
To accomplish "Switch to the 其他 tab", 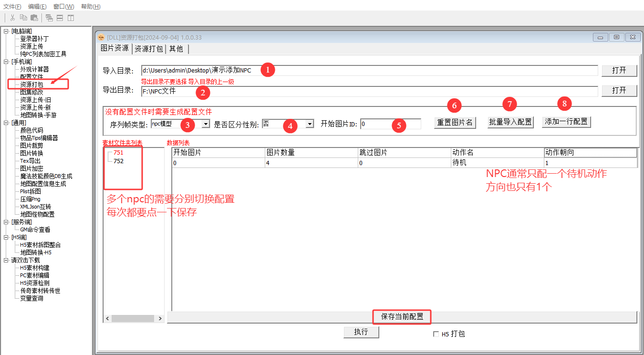I will pyautogui.click(x=176, y=49).
